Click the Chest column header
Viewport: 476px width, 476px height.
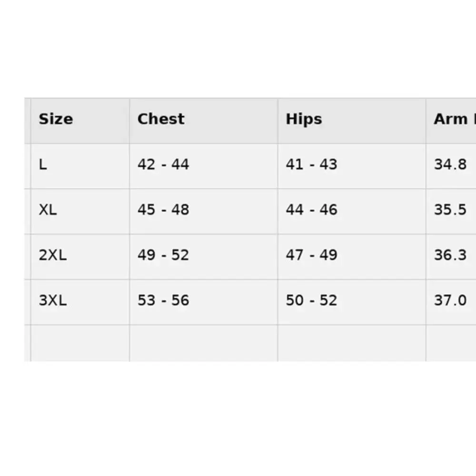(161, 119)
